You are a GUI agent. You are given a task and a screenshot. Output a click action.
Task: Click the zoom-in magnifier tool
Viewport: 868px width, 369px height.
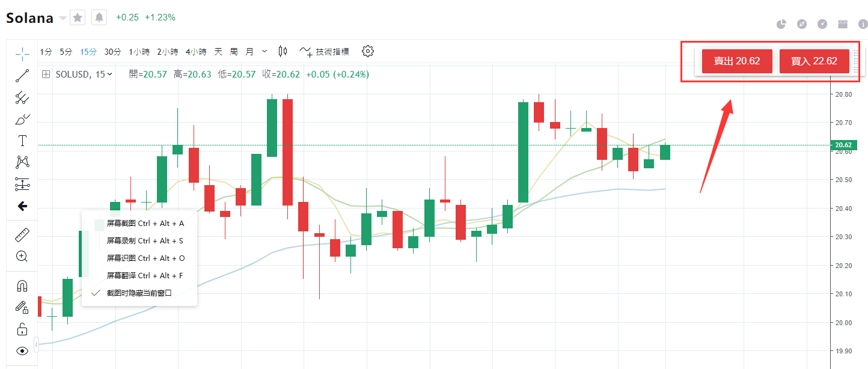tap(22, 257)
